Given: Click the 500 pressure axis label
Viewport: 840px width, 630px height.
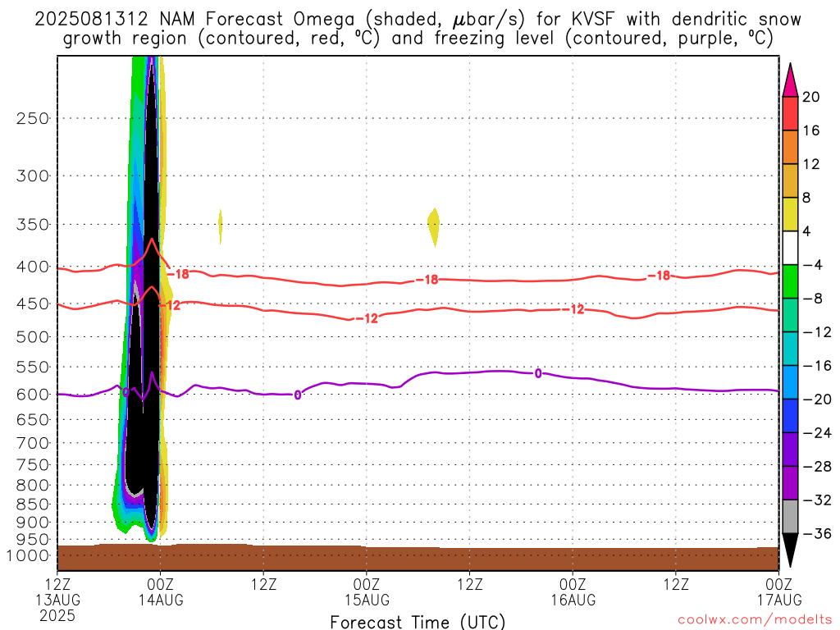Looking at the screenshot, I should pos(33,337).
